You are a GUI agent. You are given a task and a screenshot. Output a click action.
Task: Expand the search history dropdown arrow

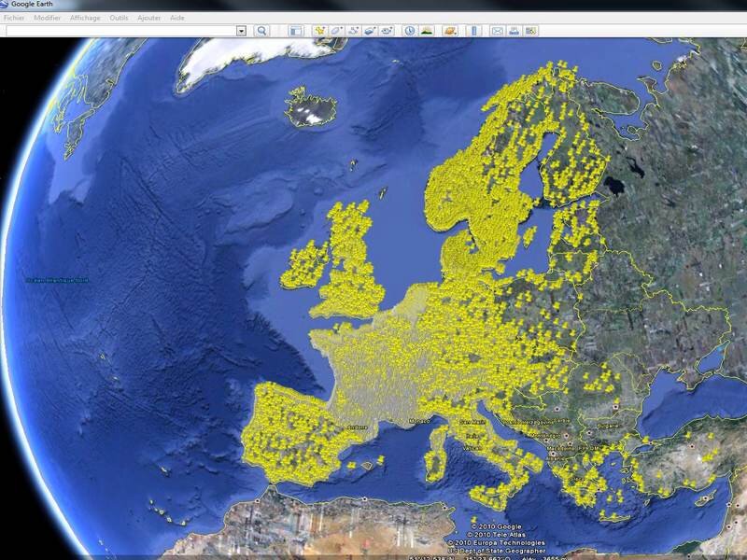coord(242,31)
